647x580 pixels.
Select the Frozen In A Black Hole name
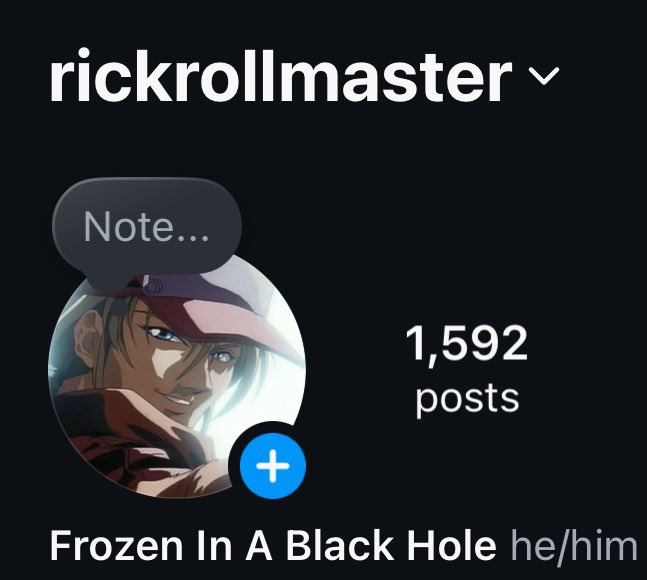(273, 545)
